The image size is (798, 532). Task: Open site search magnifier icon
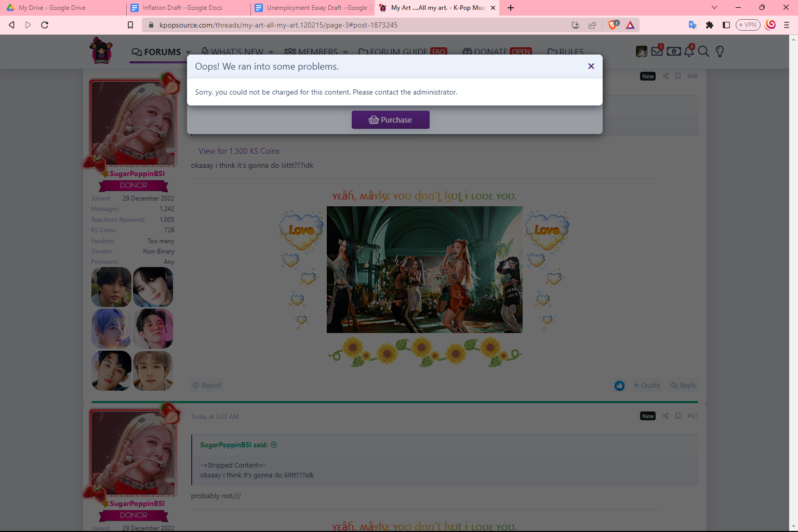[703, 51]
